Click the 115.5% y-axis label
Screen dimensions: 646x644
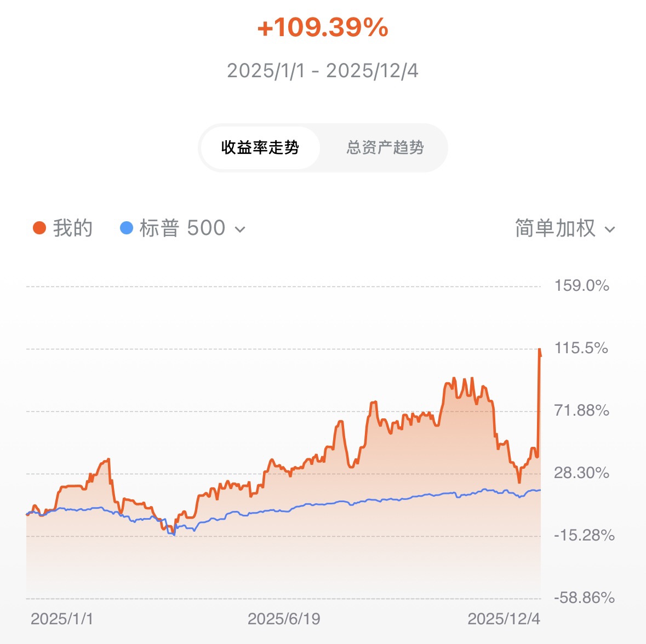click(581, 348)
